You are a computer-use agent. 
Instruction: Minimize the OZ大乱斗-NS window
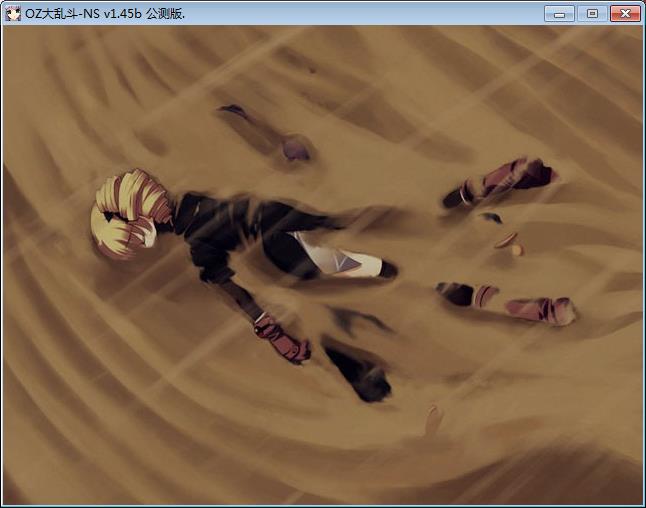[x=559, y=14]
